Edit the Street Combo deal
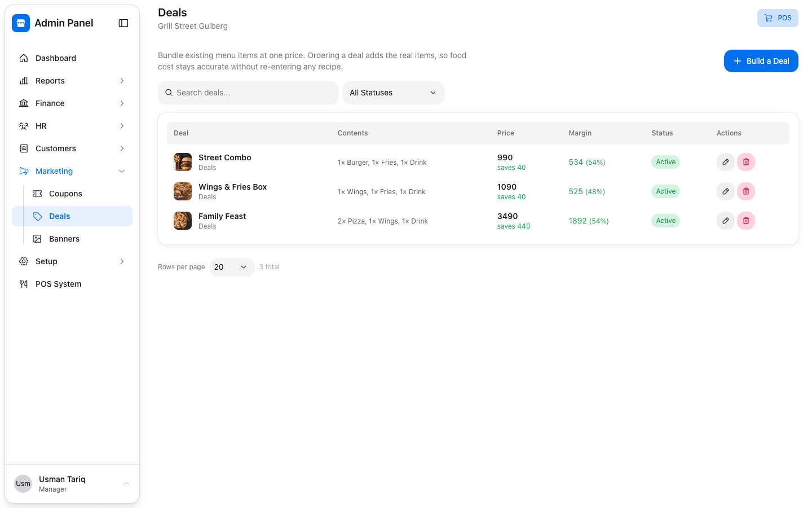This screenshot has height=508, width=812. point(726,162)
